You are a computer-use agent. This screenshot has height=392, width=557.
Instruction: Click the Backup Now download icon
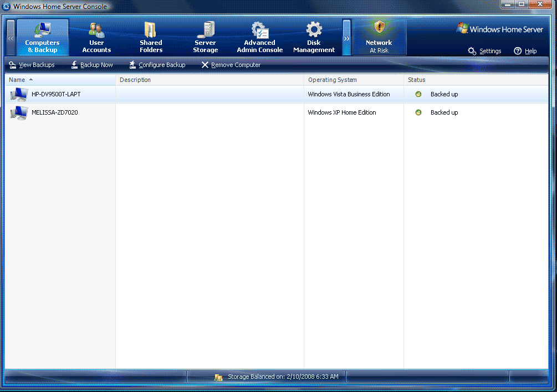point(74,65)
